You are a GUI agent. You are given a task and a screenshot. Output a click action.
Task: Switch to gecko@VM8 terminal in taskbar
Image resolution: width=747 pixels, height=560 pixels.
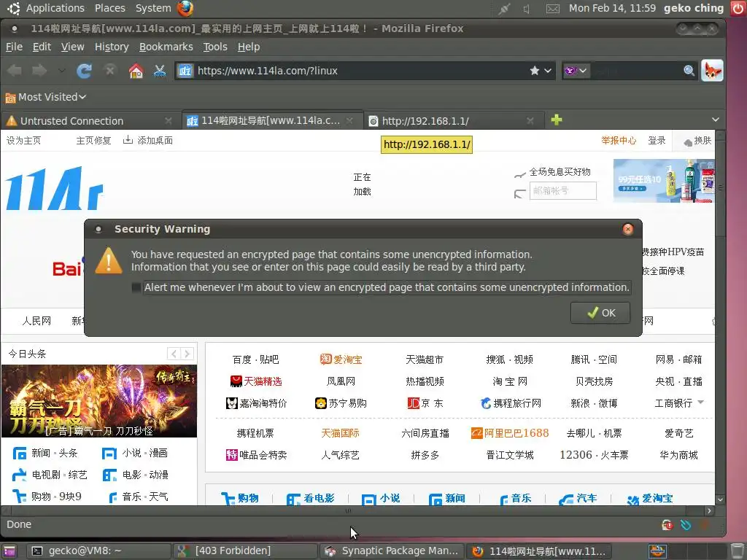pos(98,551)
